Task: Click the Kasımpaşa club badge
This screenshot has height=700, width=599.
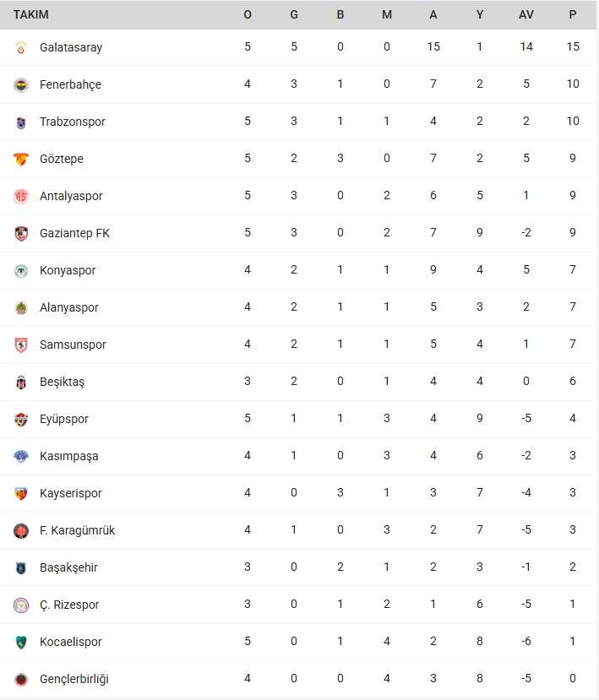Action: pos(21,457)
